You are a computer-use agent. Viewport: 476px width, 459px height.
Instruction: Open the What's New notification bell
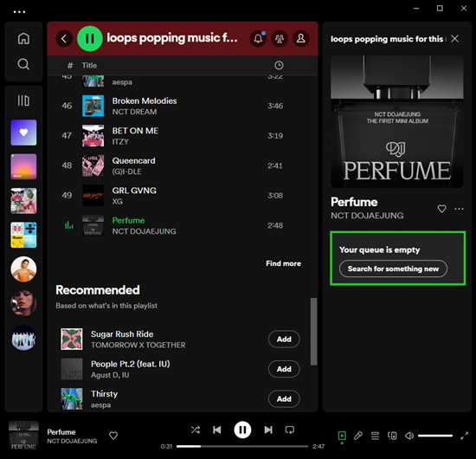[x=258, y=39]
